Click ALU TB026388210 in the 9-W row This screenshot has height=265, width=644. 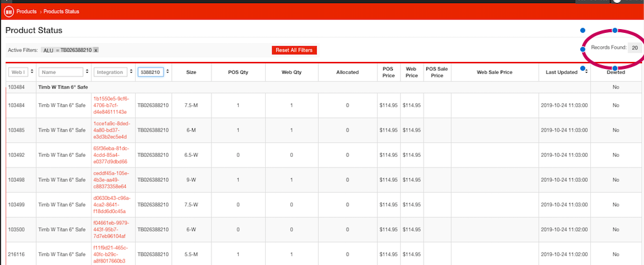click(153, 180)
